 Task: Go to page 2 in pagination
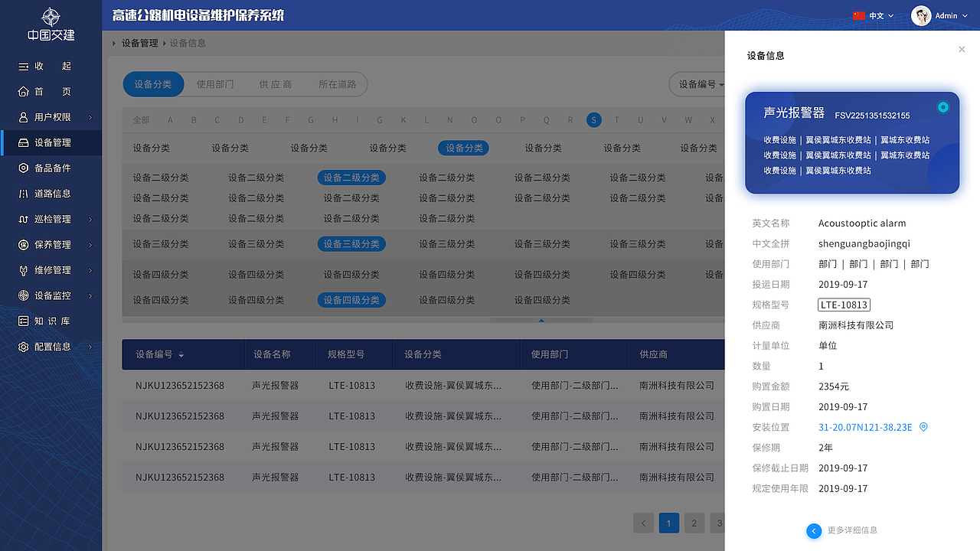pyautogui.click(x=694, y=523)
